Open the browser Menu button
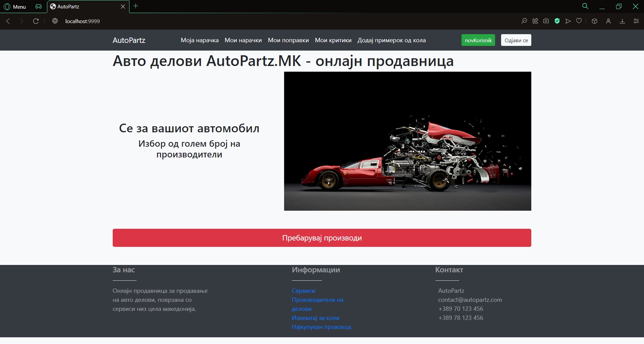The image size is (644, 344). pyautogui.click(x=15, y=7)
